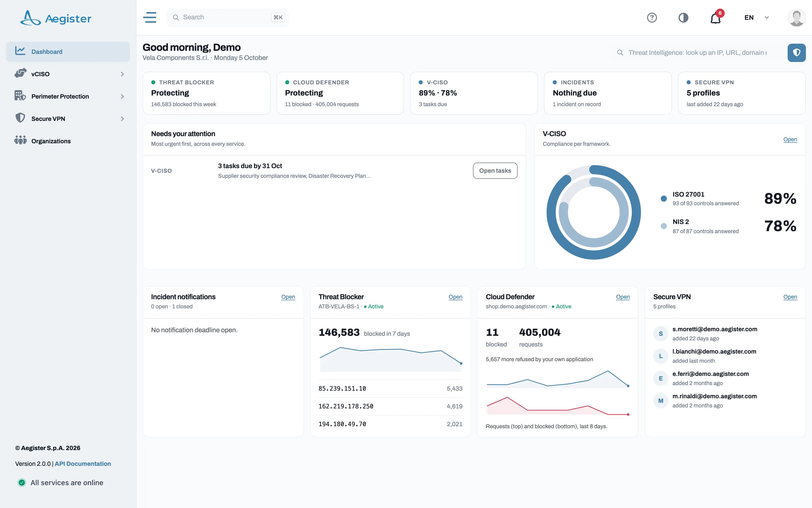The height and width of the screenshot is (508, 812).
Task: Click the Perimeter Protection building icon
Action: pos(20,96)
